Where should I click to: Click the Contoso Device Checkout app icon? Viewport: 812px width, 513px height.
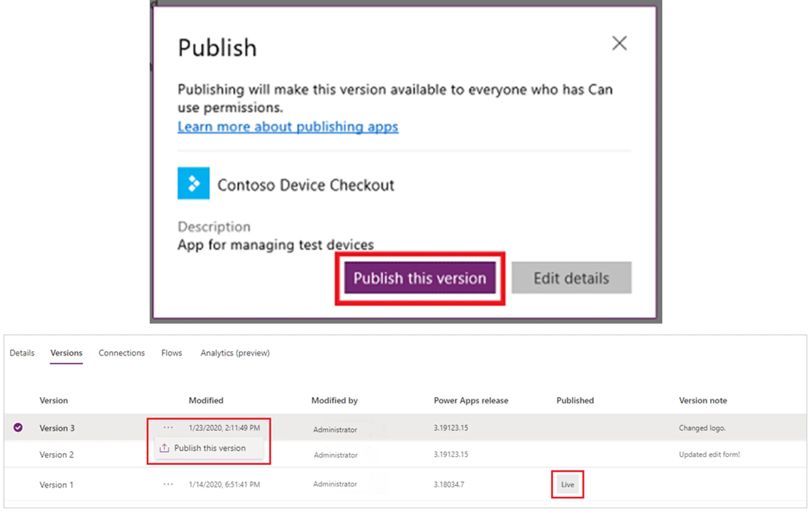point(194,183)
